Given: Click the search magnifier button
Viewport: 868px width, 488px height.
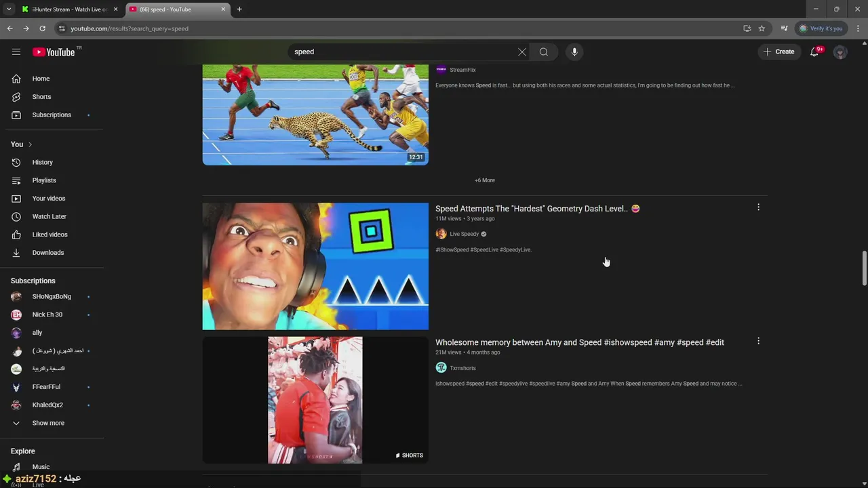Looking at the screenshot, I should [x=544, y=52].
